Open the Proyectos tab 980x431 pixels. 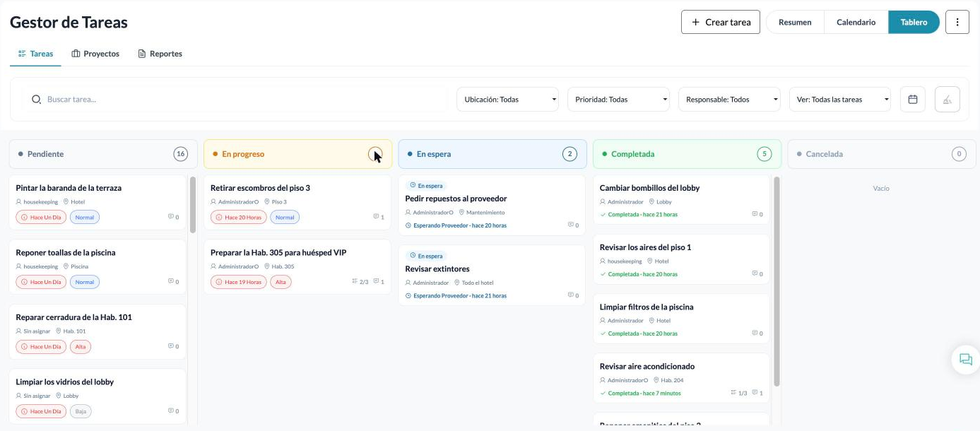95,54
